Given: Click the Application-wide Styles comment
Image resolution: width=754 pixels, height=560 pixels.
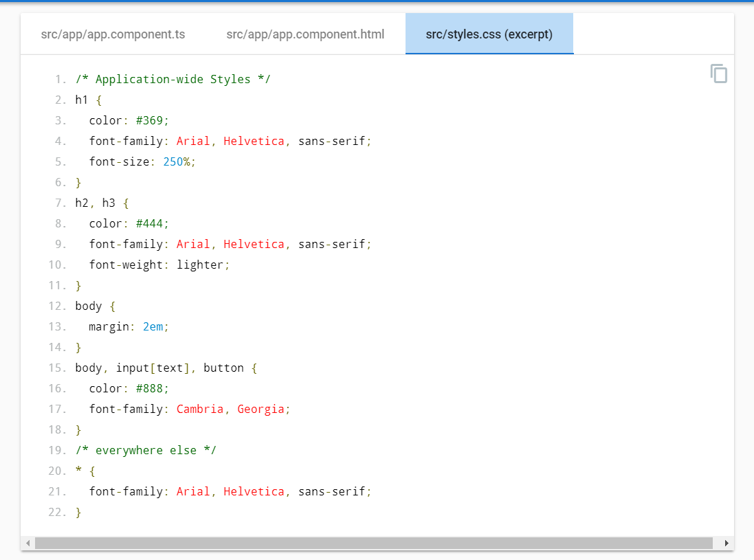Looking at the screenshot, I should point(171,78).
